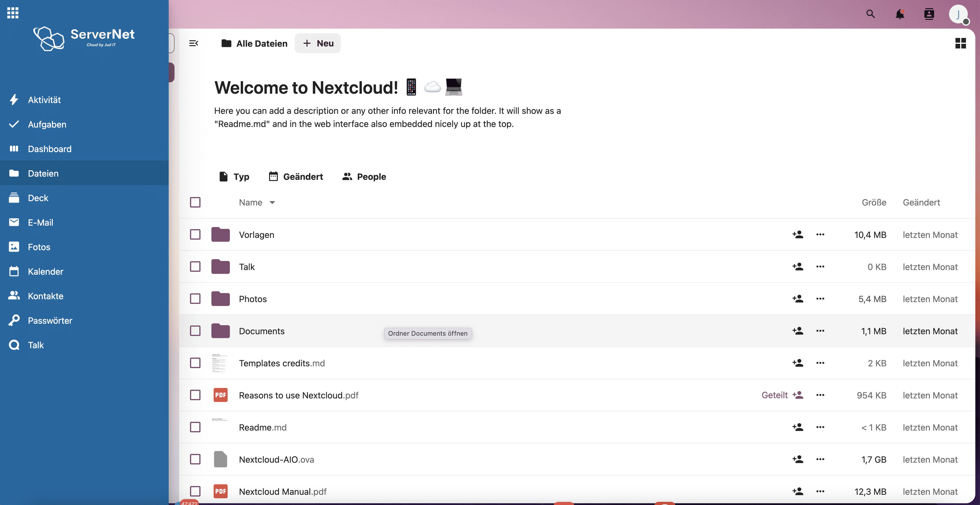Sort files by Größe column
This screenshot has height=505, width=980.
[x=874, y=203]
